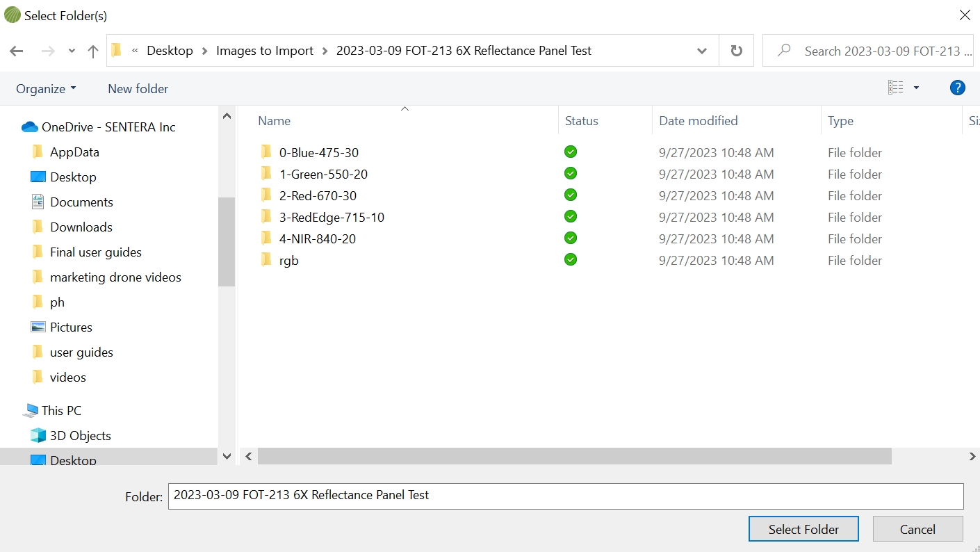Refresh the current folder listing
980x552 pixels.
[736, 51]
